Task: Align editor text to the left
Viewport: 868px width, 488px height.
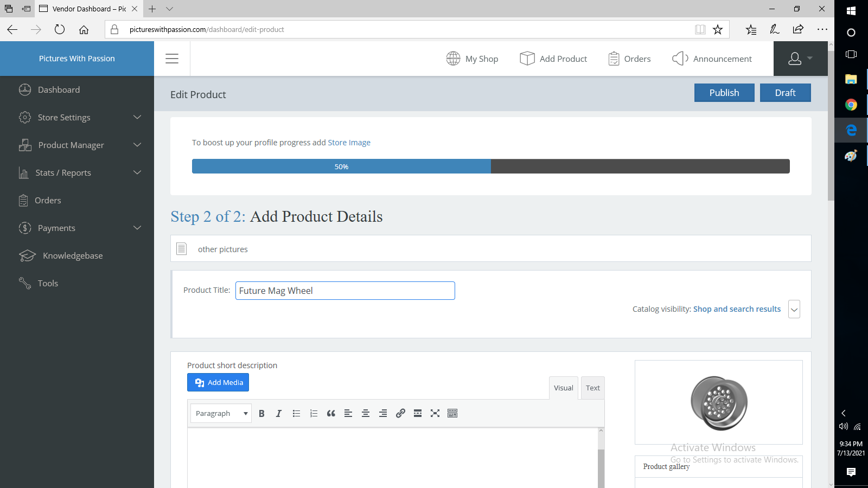Action: pos(348,413)
